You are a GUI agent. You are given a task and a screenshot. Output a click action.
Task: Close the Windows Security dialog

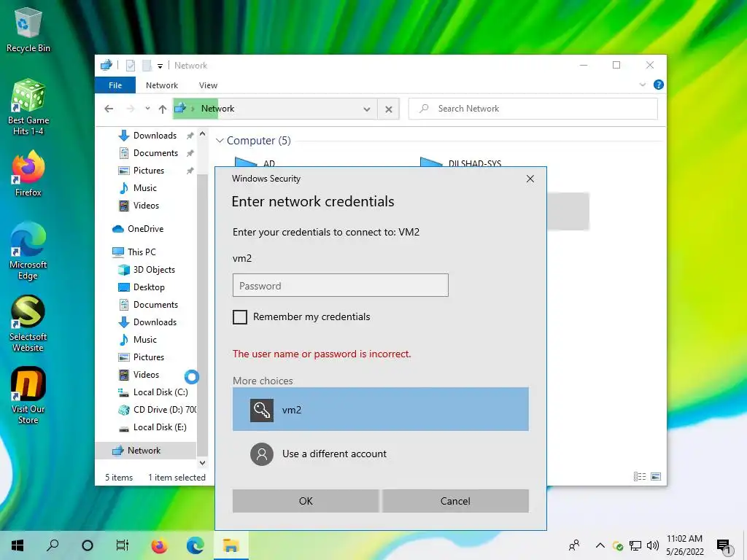(x=530, y=179)
